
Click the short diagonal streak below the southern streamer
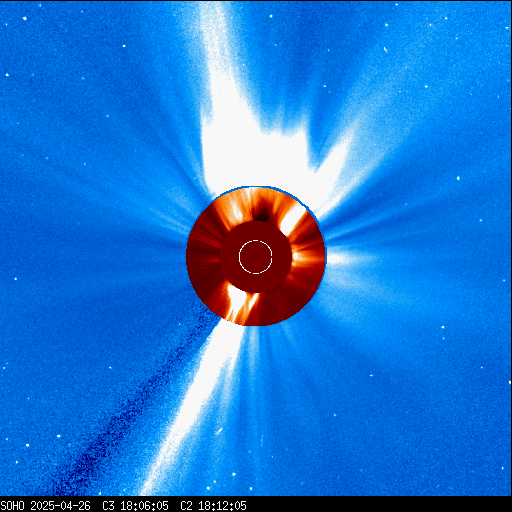(219, 431)
